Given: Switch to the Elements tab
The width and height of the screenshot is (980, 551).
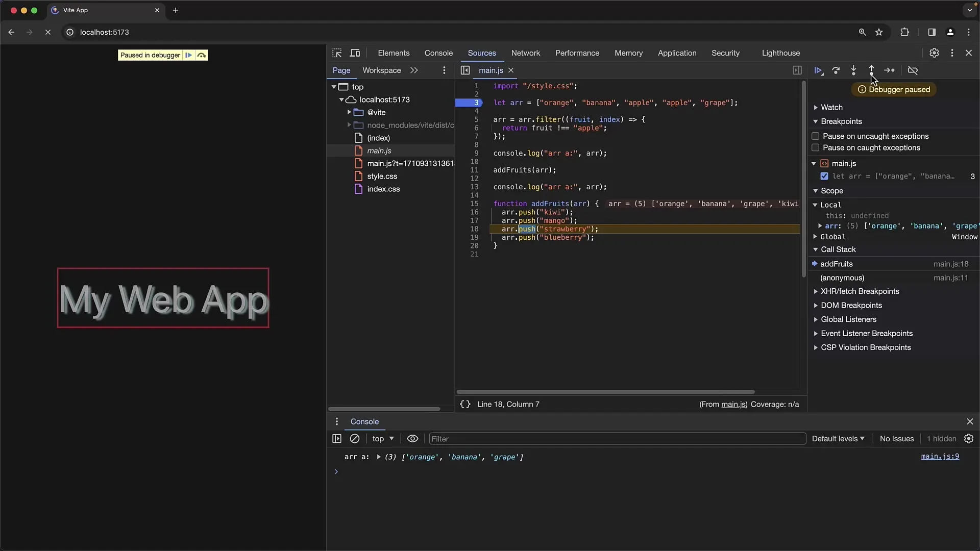Looking at the screenshot, I should click(394, 53).
